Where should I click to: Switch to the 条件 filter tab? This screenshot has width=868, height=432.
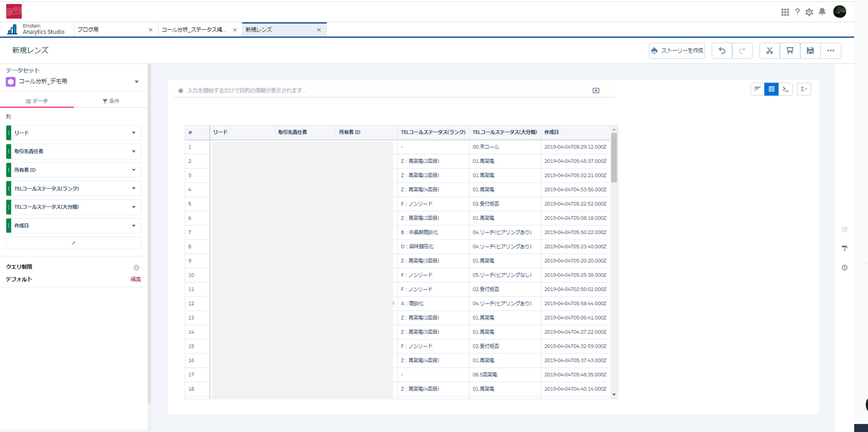(110, 101)
